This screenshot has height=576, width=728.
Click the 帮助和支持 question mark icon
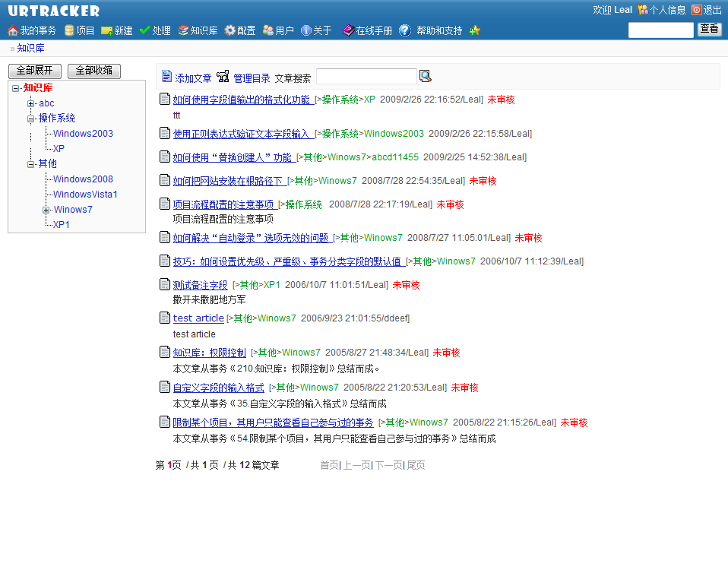click(405, 30)
